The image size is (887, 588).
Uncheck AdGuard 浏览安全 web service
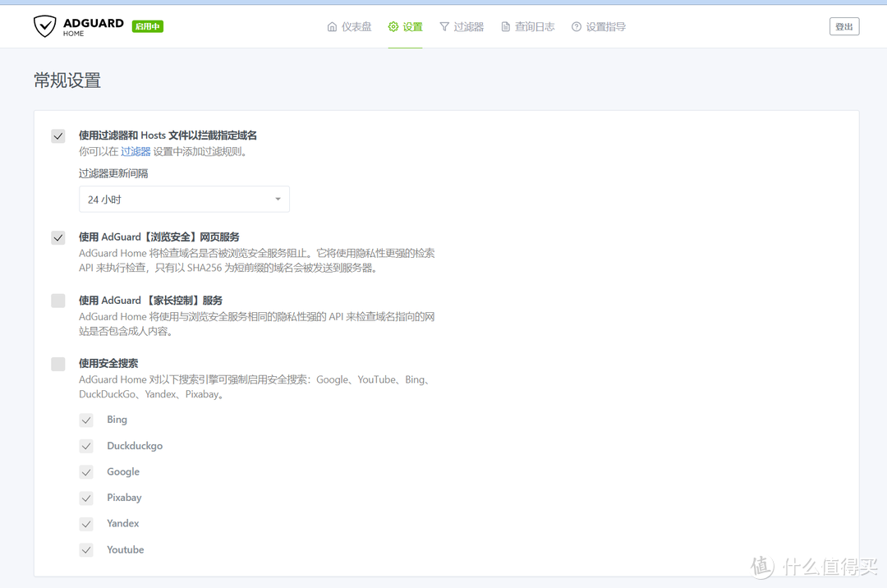57,237
